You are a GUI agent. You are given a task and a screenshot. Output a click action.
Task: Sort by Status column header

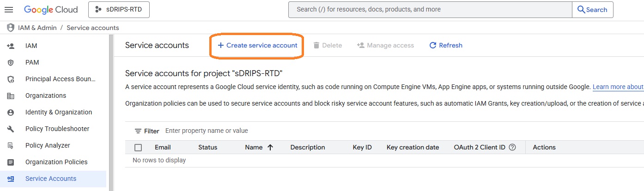(207, 147)
